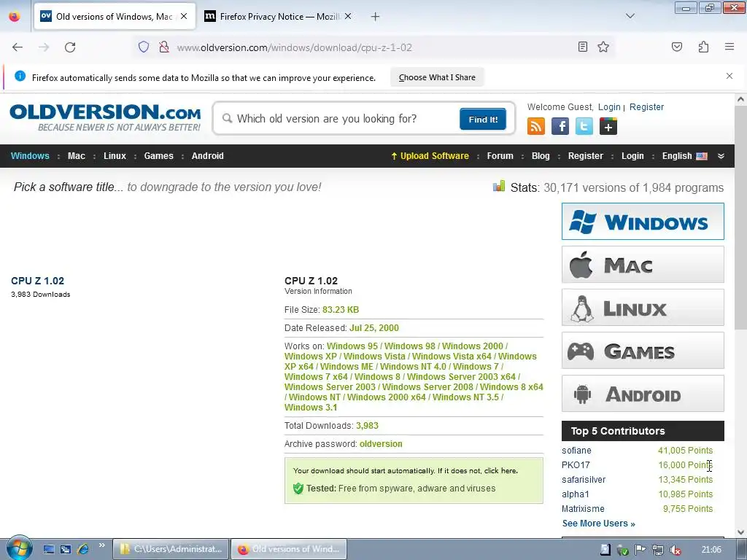
Task: Open the tracking protection shield icon
Action: point(144,47)
